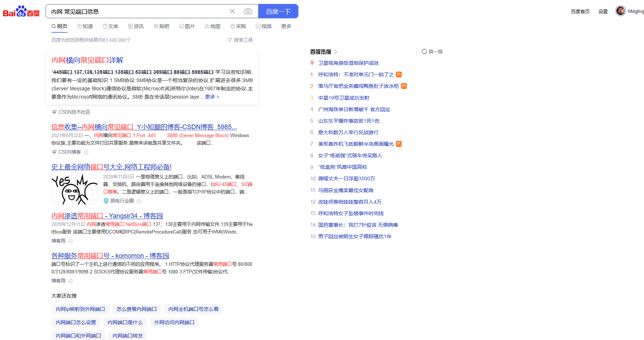Screen dimensions: 644x340
Task: Select related search 内网端口转发
Action: [128, 336]
